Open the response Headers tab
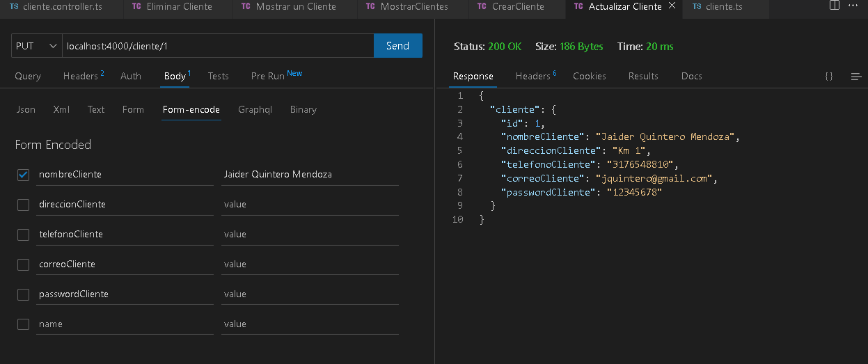The width and height of the screenshot is (868, 364). pos(535,76)
